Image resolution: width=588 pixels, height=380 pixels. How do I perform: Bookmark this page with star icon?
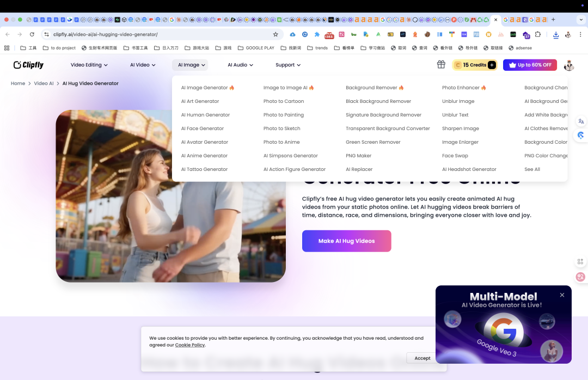[x=275, y=34]
